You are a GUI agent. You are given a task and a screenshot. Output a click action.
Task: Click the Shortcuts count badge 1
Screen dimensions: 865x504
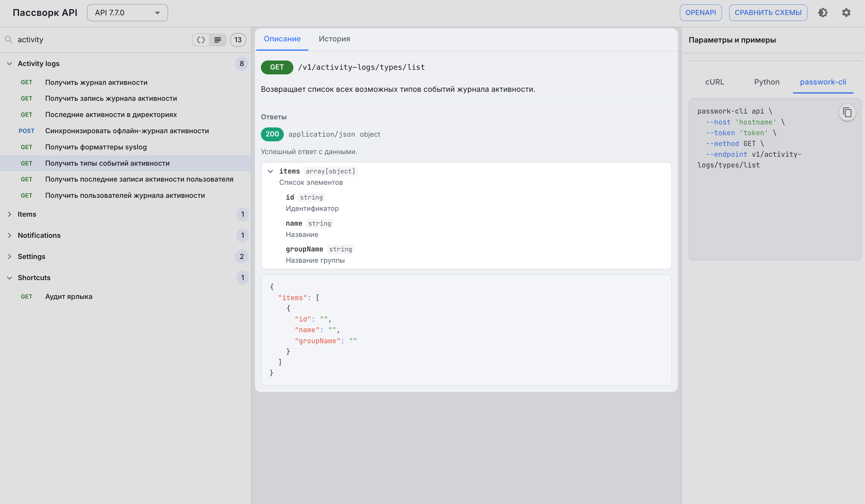(243, 278)
